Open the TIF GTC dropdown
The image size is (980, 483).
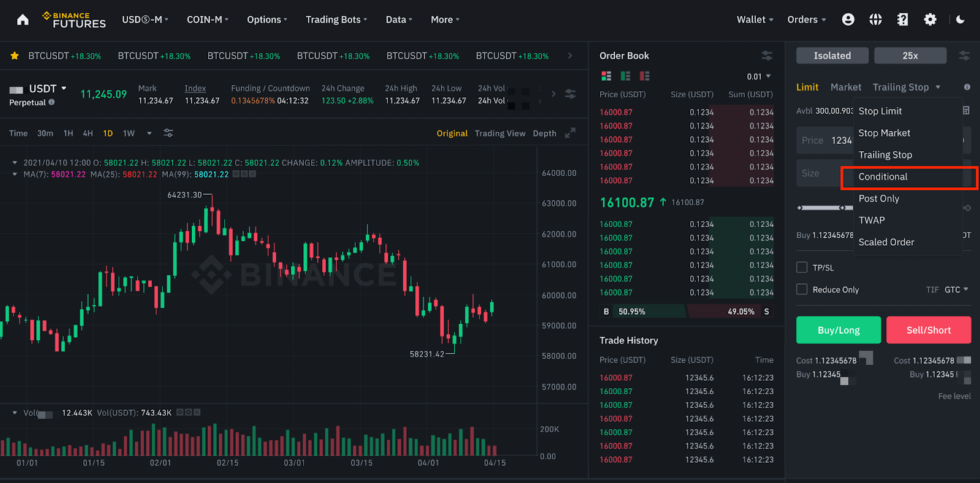click(956, 290)
